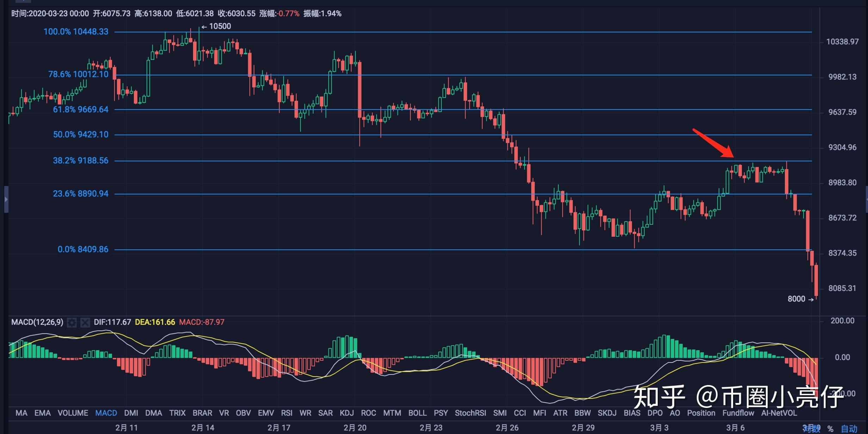Select the highlighted MACD indicator tab
Image resolution: width=868 pixels, height=434 pixels.
[x=106, y=413]
